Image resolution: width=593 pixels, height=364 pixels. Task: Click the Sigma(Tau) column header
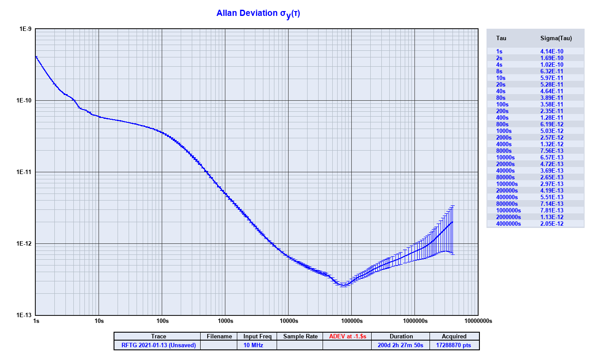coord(556,38)
